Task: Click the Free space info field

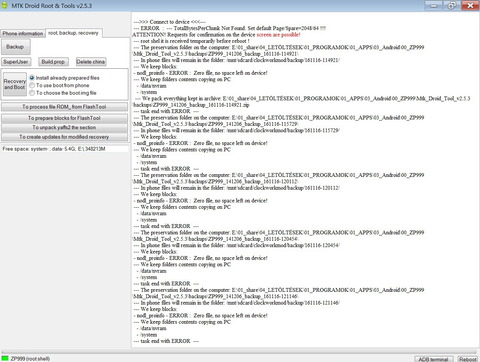Action: [x=65, y=149]
